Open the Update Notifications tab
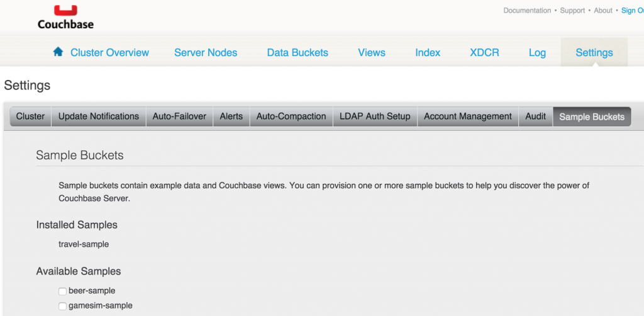The height and width of the screenshot is (316, 644). click(99, 116)
